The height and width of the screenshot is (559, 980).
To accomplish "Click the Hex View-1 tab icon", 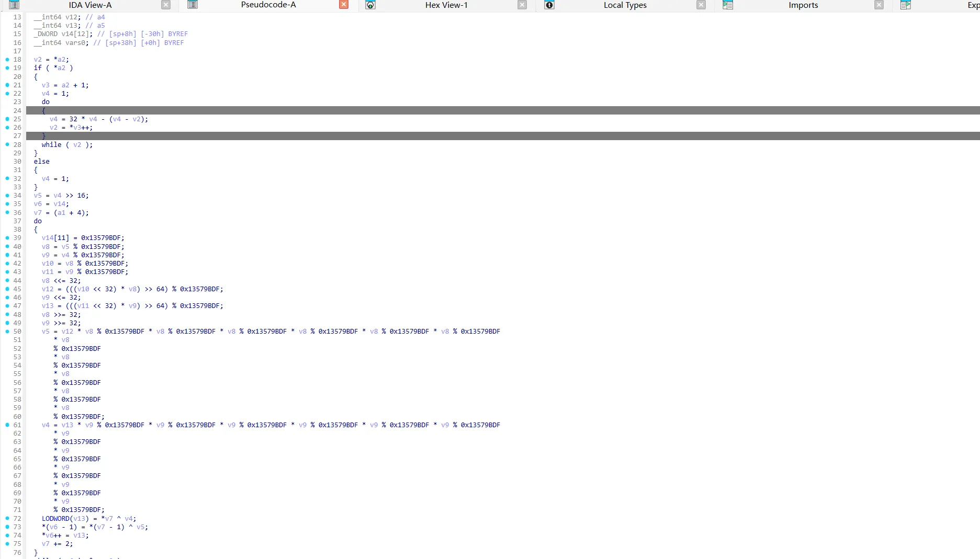I will [370, 5].
